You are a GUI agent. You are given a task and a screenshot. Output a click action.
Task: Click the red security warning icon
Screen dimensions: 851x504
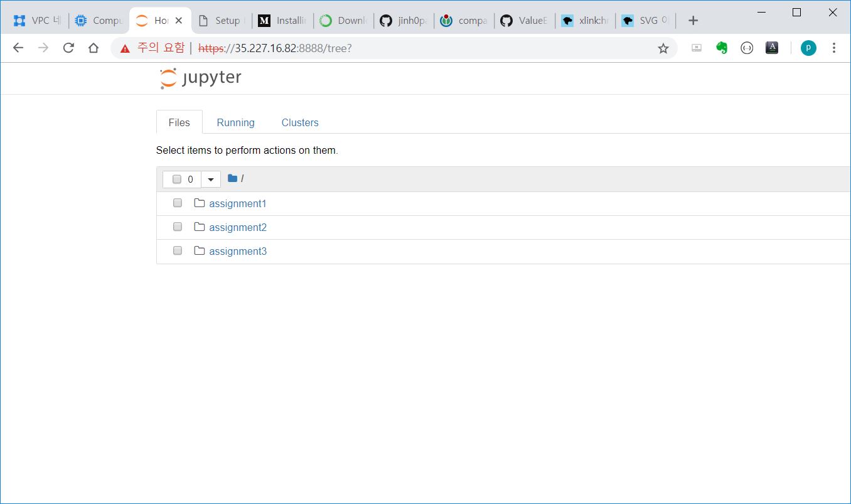(126, 48)
